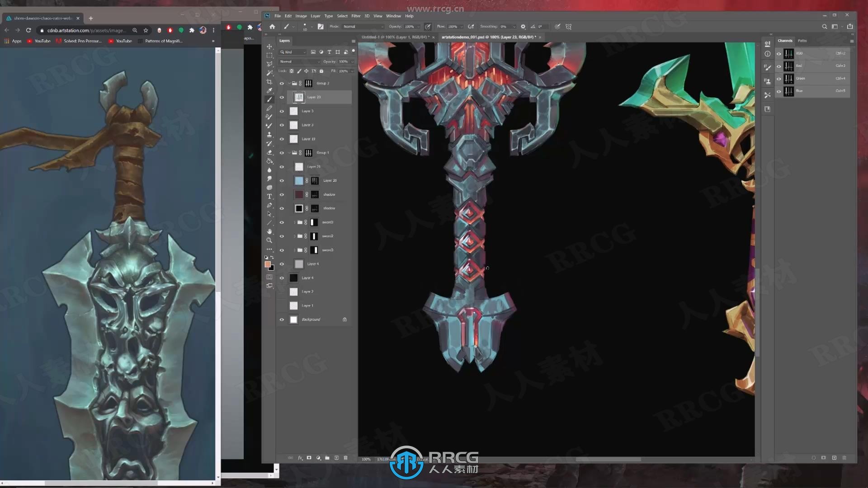Toggle Red channel visibility

click(x=778, y=66)
